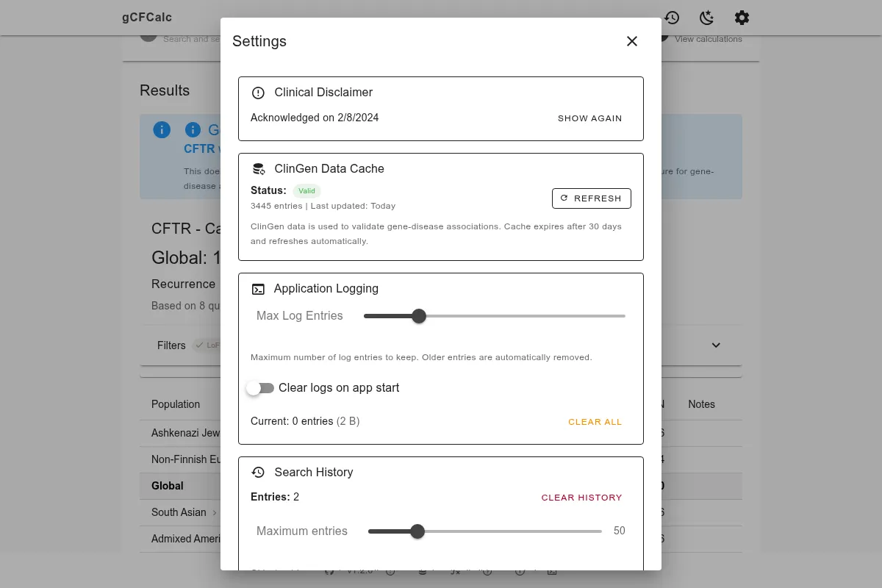The image size is (882, 588).
Task: Click the gCFCalc title in the header
Action: tap(147, 17)
